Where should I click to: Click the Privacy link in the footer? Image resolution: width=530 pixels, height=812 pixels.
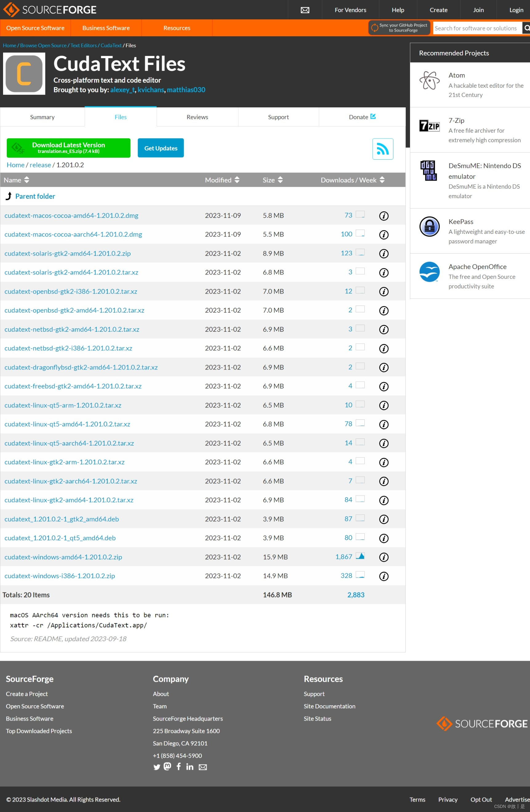(x=448, y=799)
